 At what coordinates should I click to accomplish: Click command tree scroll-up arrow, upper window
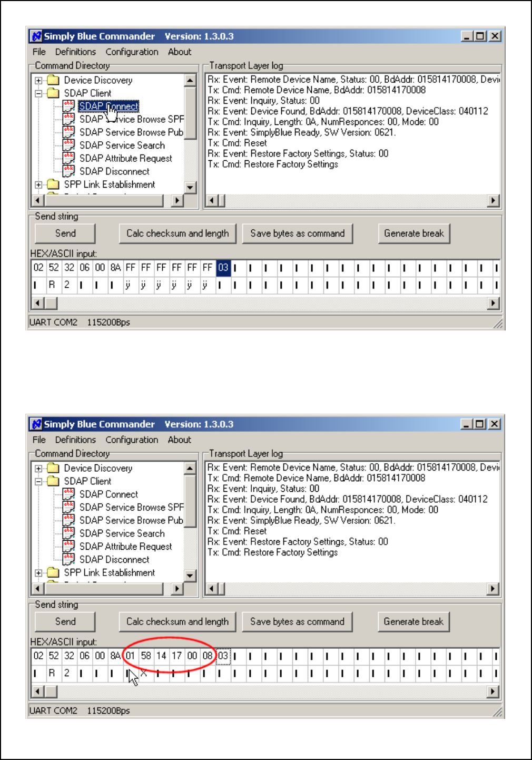pyautogui.click(x=190, y=80)
